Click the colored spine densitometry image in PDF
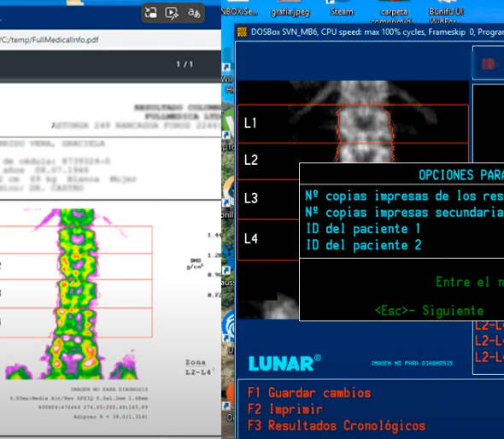504x439 pixels. click(x=77, y=294)
